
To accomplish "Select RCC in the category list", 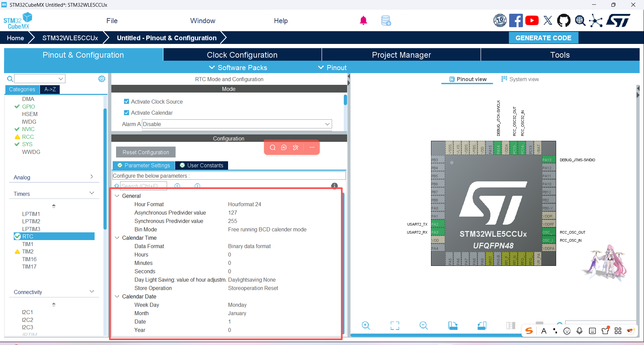I will pos(28,137).
